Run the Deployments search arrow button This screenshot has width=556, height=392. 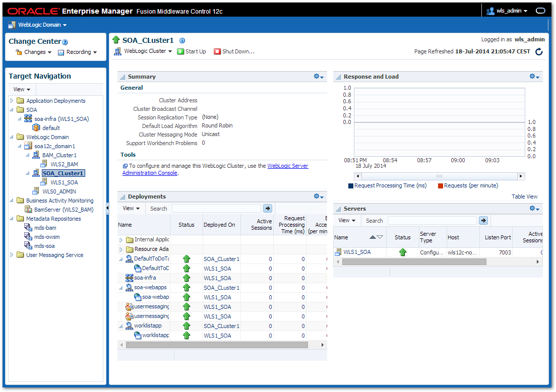[x=268, y=208]
